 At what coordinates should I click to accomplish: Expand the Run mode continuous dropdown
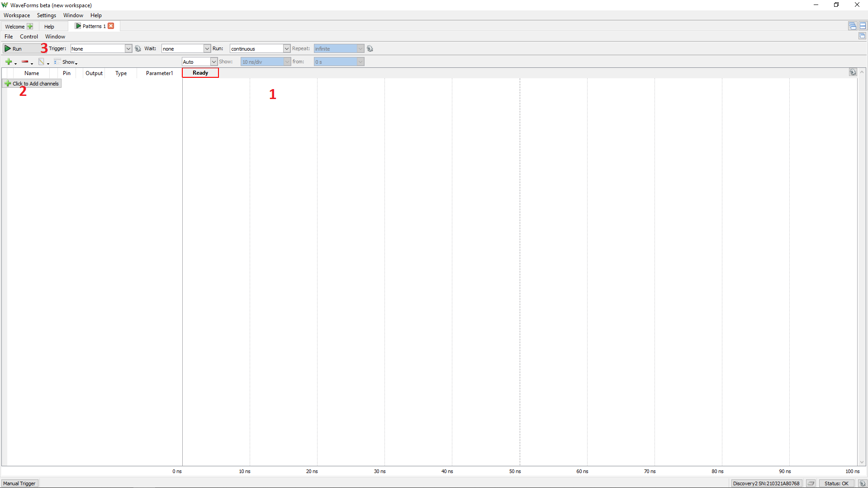286,49
